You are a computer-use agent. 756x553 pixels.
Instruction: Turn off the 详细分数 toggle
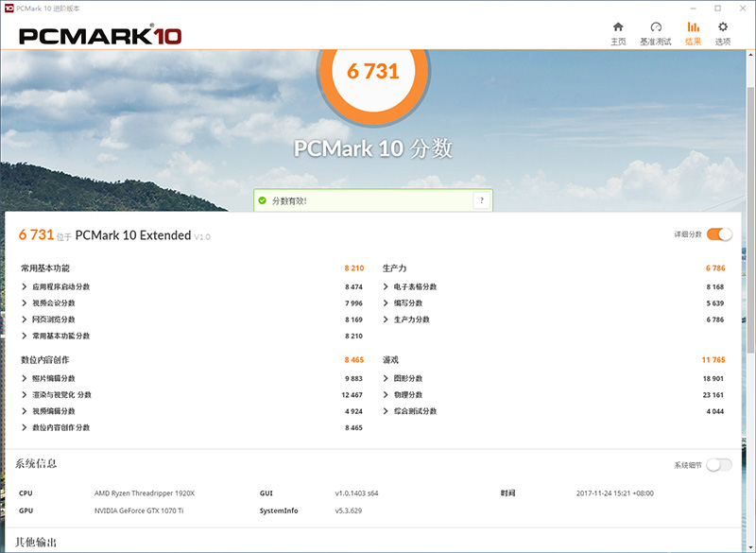click(x=719, y=234)
